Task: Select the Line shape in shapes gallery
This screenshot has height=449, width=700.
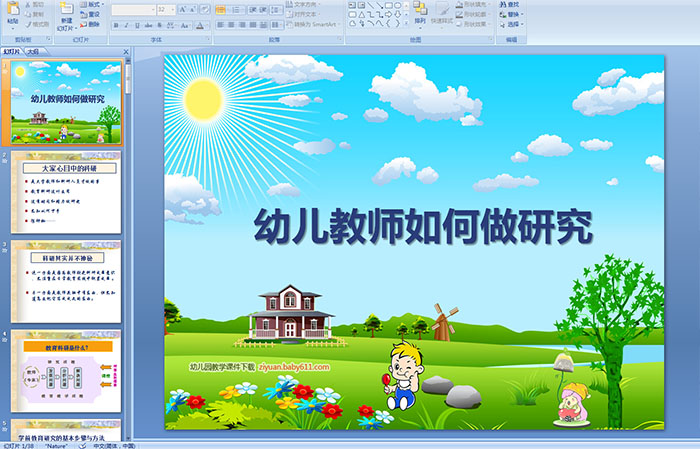Action: coord(371,5)
